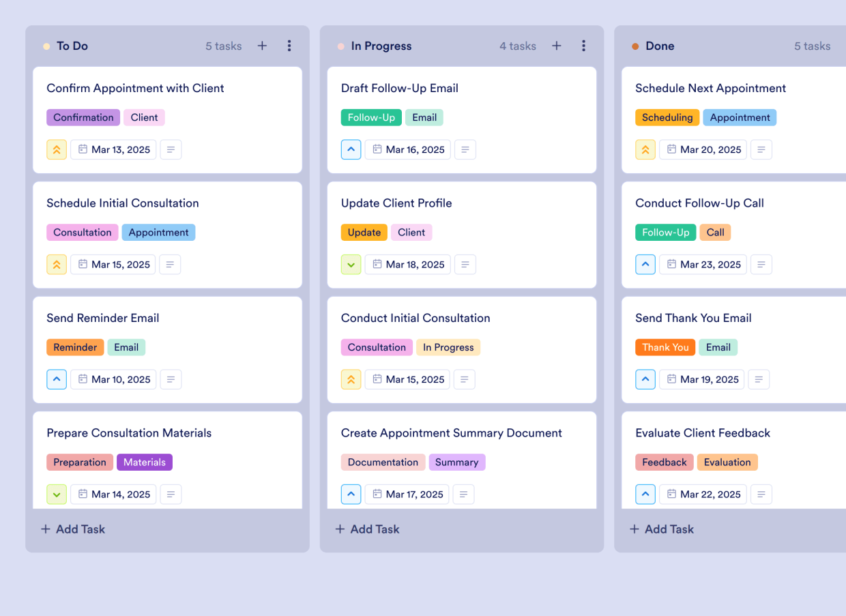Click the calendar icon beside Mar 20, 2025
This screenshot has width=846, height=616.
pos(671,149)
